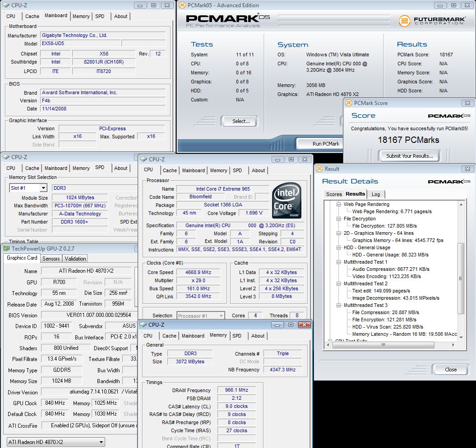Click CPU-Z icon in the Memory window title
The width and height of the screenshot is (476, 448).
coord(143,325)
